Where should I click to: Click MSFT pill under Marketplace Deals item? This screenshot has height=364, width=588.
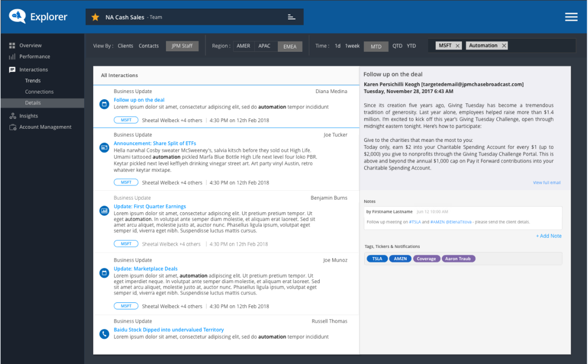click(x=126, y=306)
